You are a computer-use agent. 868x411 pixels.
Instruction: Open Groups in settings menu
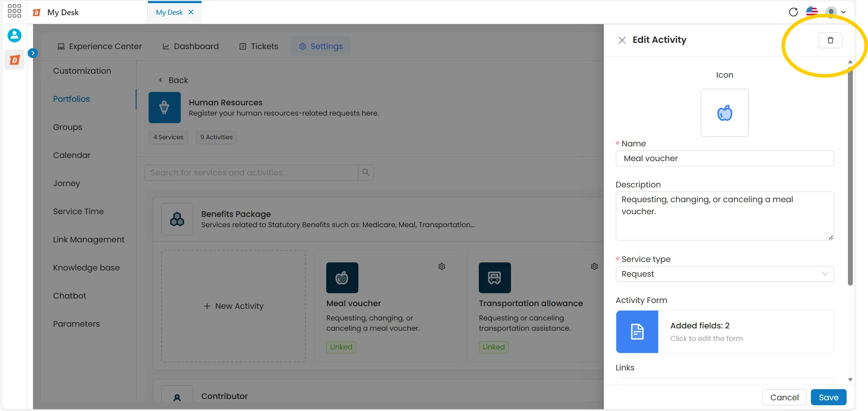point(67,127)
